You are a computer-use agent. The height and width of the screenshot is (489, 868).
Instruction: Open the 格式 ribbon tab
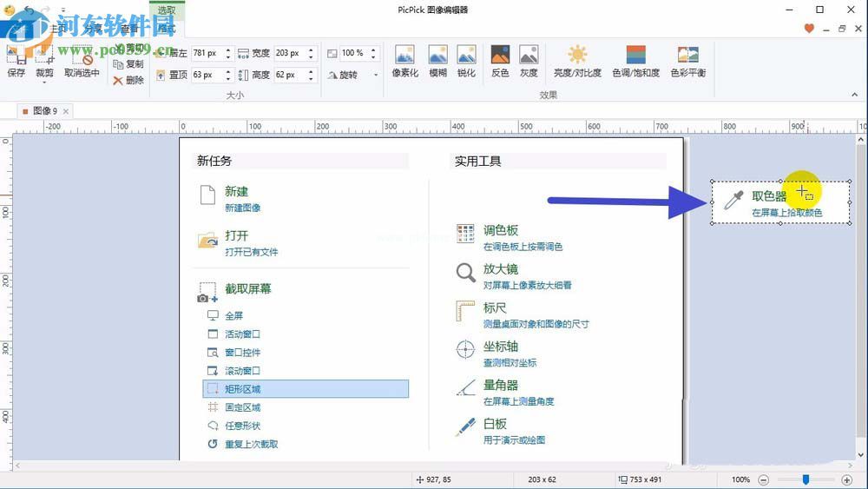pos(166,29)
